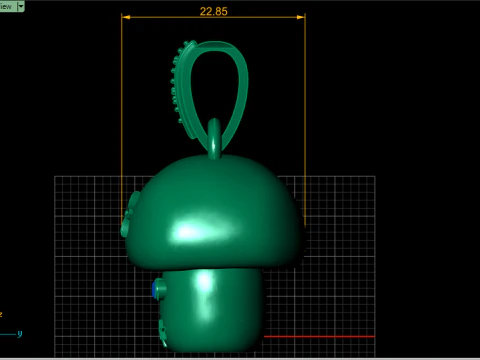This screenshot has height=360, width=480.
Task: Click the small jump ring connecting bail to cap
Action: coord(214,138)
